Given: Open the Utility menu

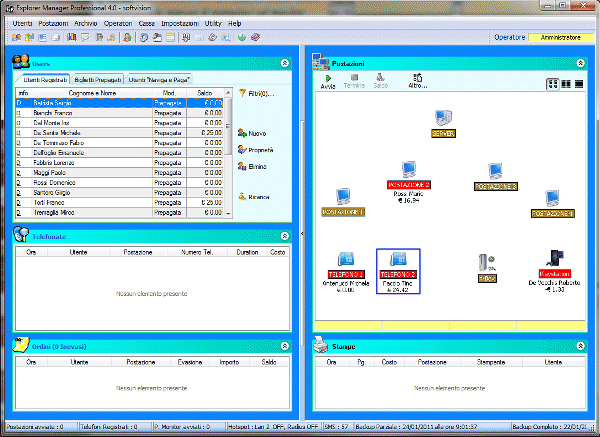Looking at the screenshot, I should tap(213, 23).
